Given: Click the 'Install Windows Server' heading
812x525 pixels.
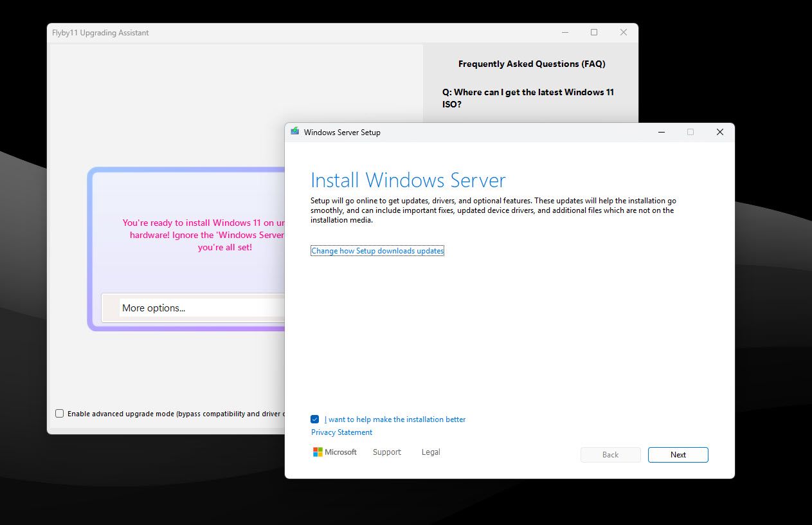Looking at the screenshot, I should tap(408, 180).
